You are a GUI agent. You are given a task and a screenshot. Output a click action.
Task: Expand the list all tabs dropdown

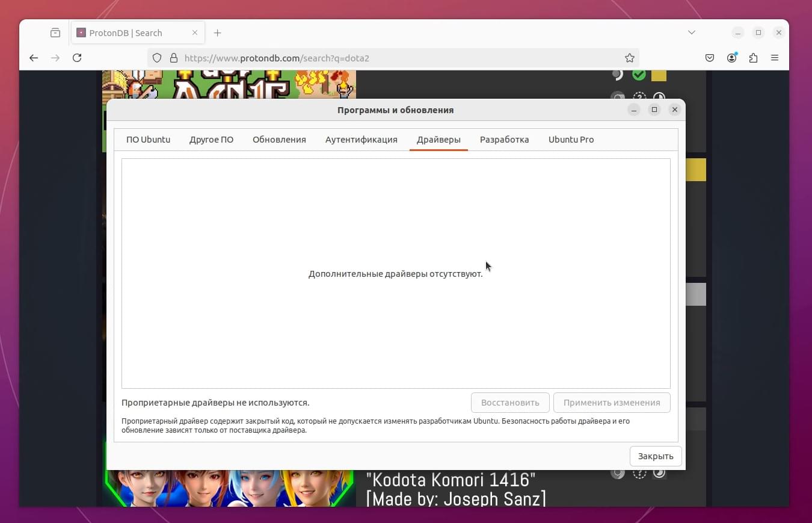tap(692, 32)
